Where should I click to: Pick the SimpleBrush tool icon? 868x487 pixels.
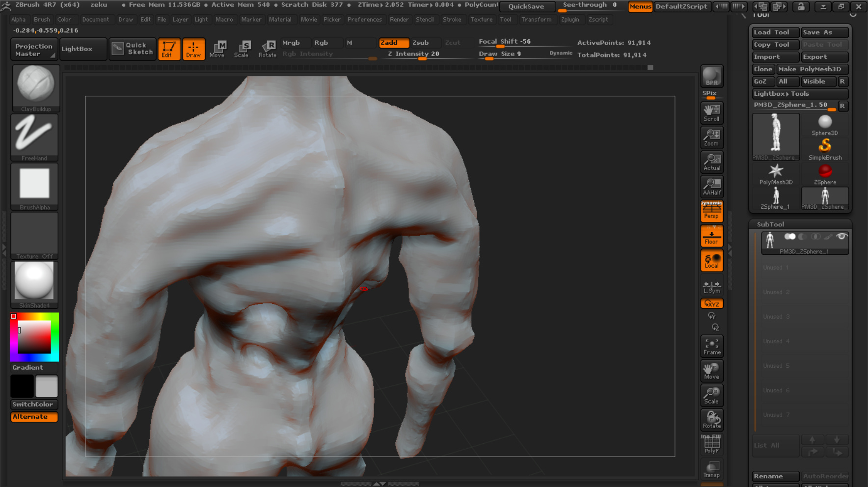(x=825, y=149)
